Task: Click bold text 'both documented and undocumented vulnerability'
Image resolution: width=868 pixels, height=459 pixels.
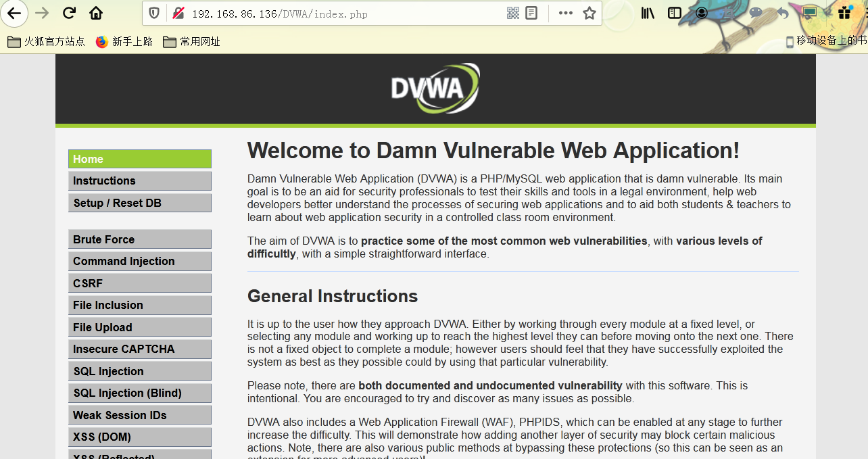Action: [491, 385]
